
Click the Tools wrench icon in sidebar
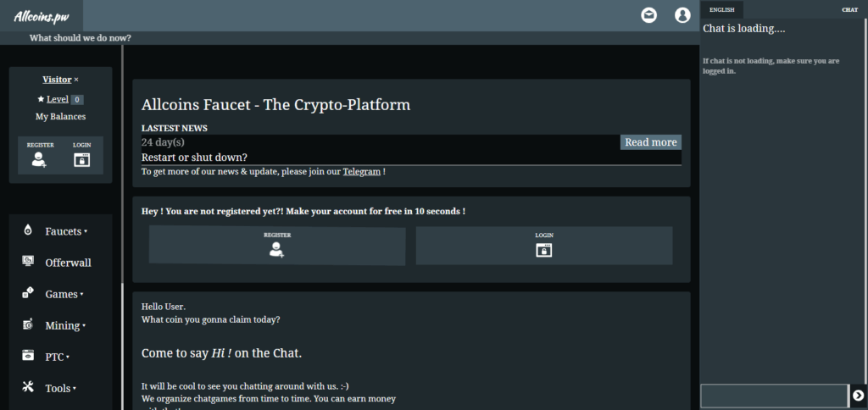[28, 387]
